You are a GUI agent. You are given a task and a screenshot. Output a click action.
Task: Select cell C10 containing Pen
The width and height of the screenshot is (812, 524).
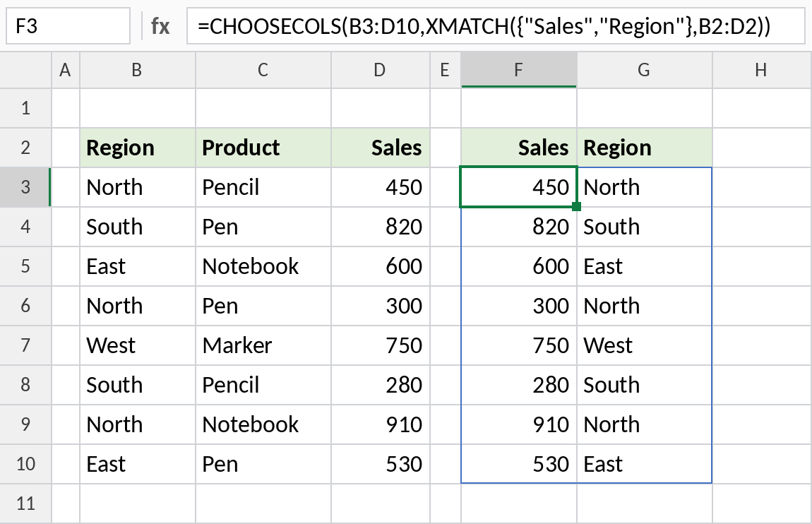pos(263,464)
